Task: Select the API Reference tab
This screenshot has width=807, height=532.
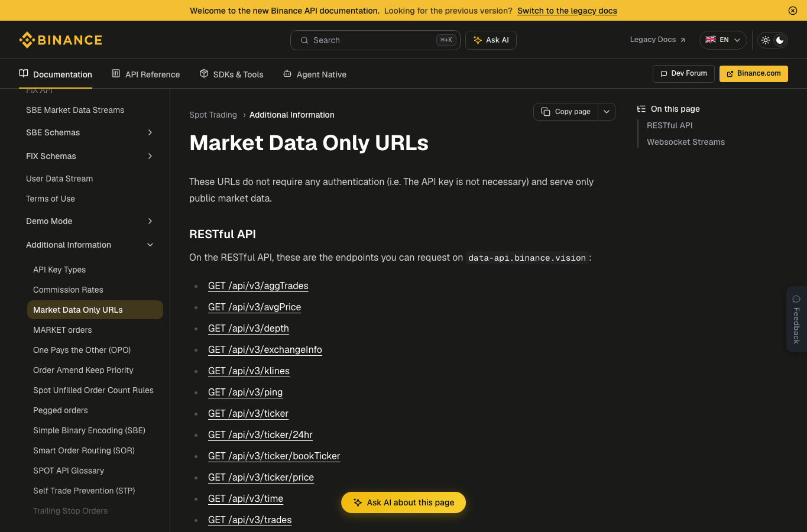Action: [x=145, y=74]
